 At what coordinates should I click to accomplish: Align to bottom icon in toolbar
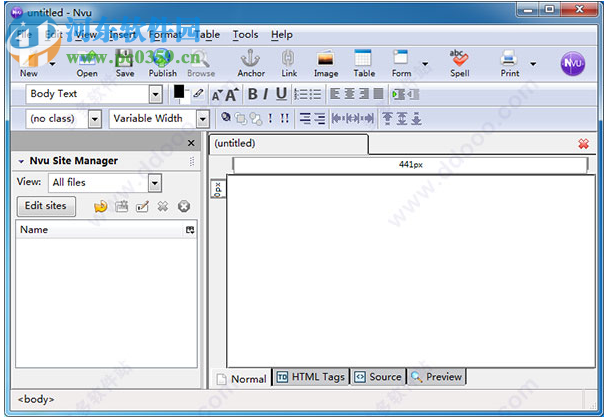pos(417,118)
